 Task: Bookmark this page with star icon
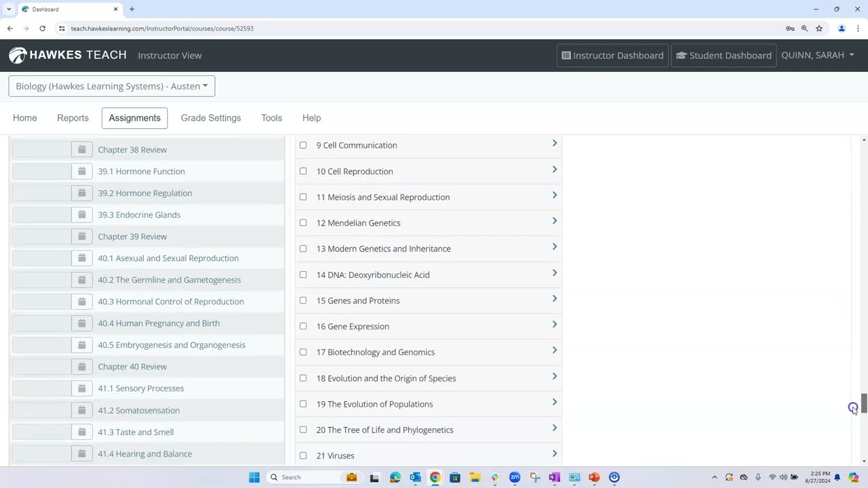pos(819,28)
